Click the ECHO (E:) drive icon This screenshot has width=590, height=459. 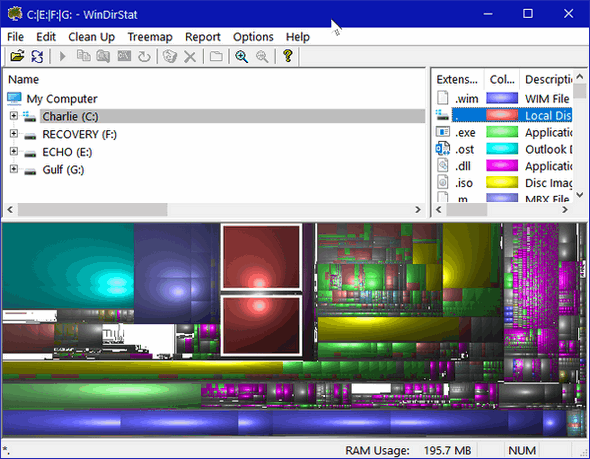click(x=30, y=154)
